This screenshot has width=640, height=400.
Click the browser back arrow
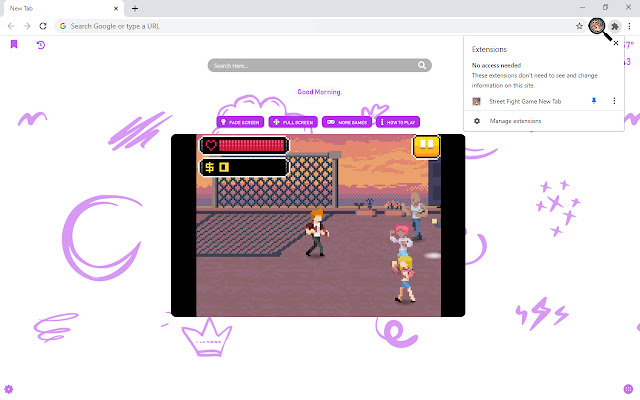(11, 26)
